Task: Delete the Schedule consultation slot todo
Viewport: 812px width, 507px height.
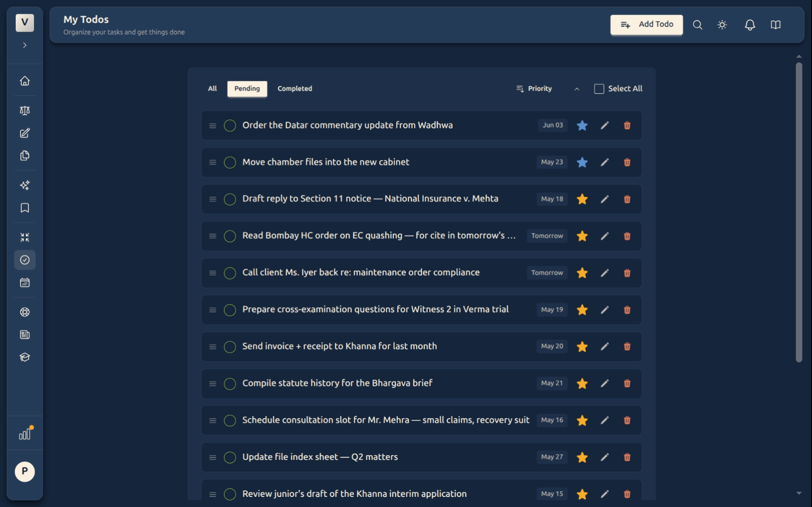Action: tap(627, 420)
